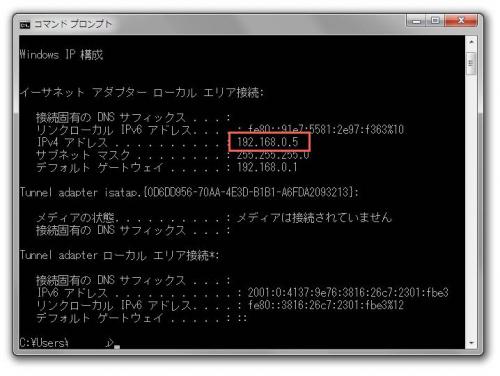Close the Command Prompt window
The height and width of the screenshot is (376, 500).
[x=461, y=21]
